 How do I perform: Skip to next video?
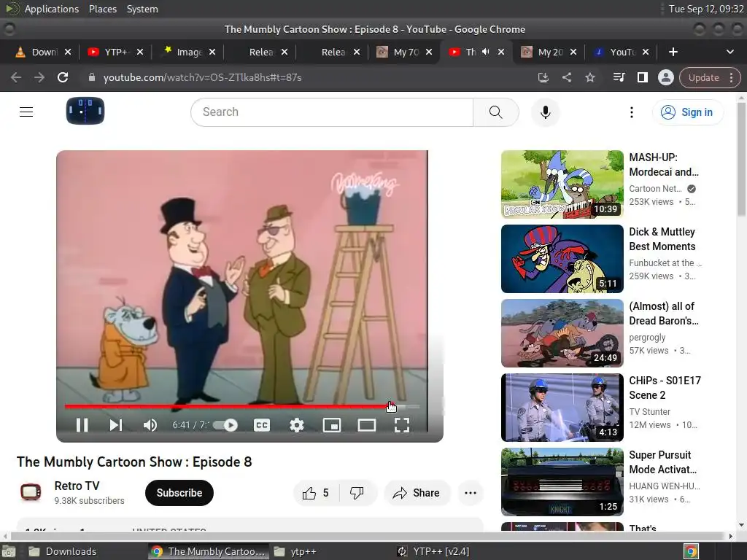[116, 425]
